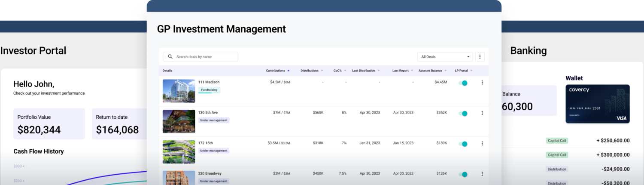
Task: Open the table options kebab menu beside All Deals
Action: [x=480, y=57]
